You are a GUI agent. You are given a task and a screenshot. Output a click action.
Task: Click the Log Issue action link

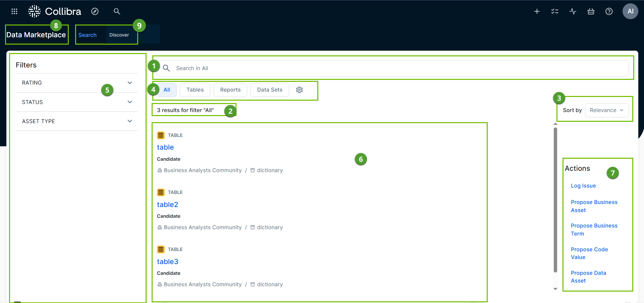pyautogui.click(x=583, y=186)
